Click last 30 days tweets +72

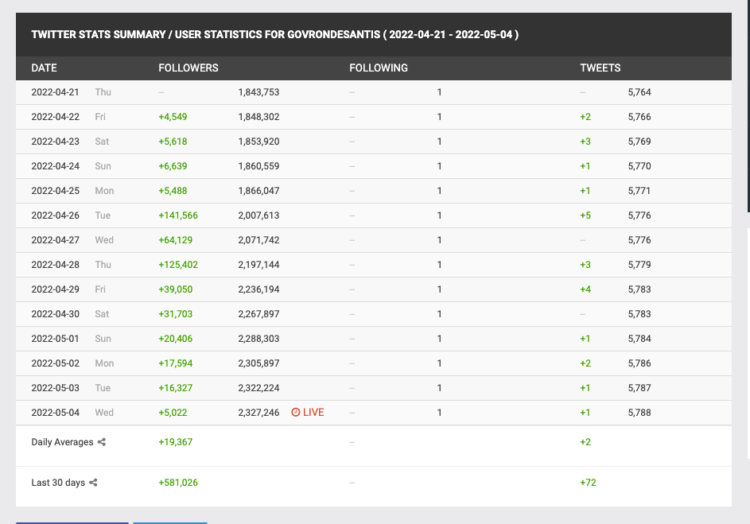(x=588, y=482)
